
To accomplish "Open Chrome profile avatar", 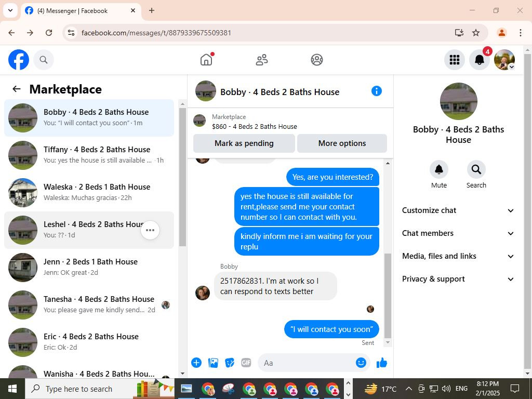I will (501, 33).
